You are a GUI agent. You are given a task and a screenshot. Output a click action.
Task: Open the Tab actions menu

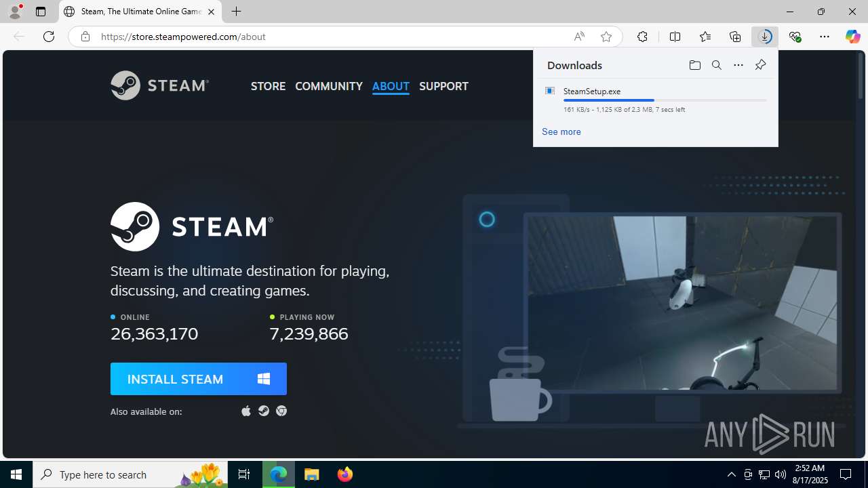[41, 12]
